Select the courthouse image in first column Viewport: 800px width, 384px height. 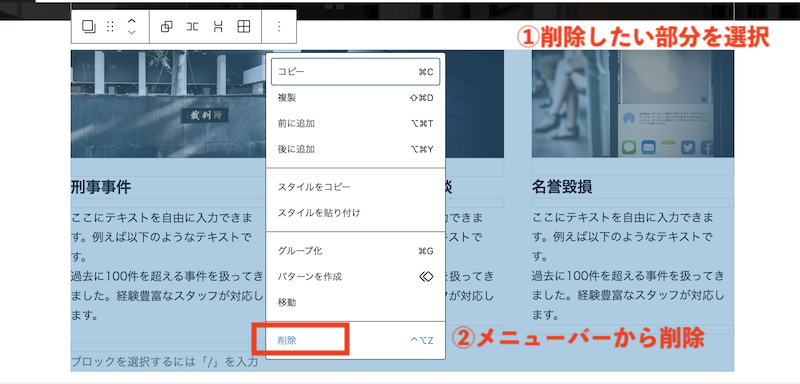click(x=168, y=104)
